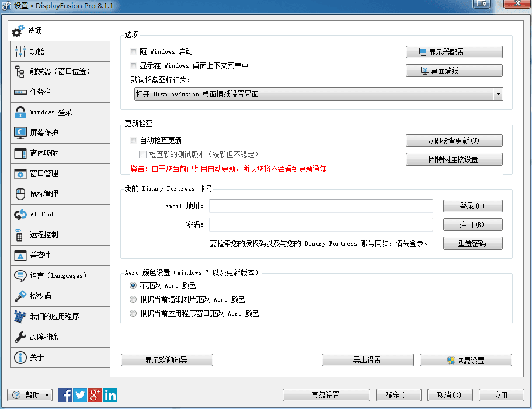Enable 自动检查更新 checkbox
The height and width of the screenshot is (409, 532).
133,140
